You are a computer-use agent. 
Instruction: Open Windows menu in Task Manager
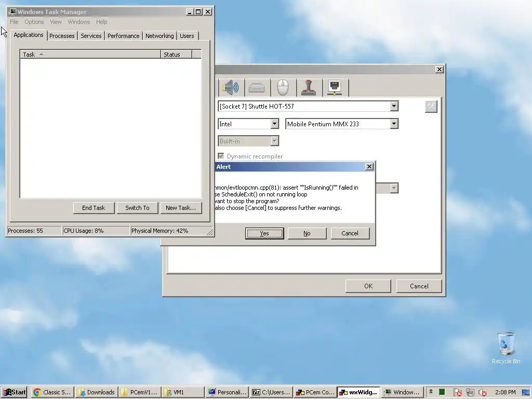point(79,22)
